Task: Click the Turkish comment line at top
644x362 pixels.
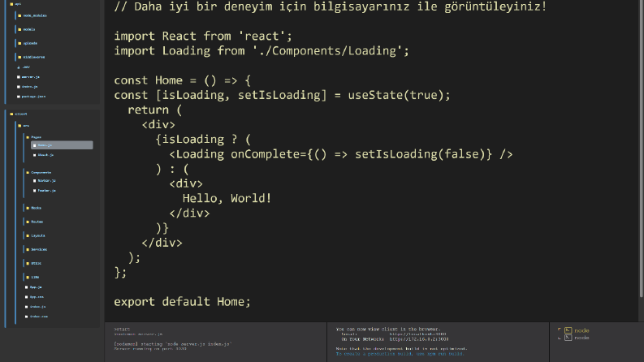Action: point(331,6)
